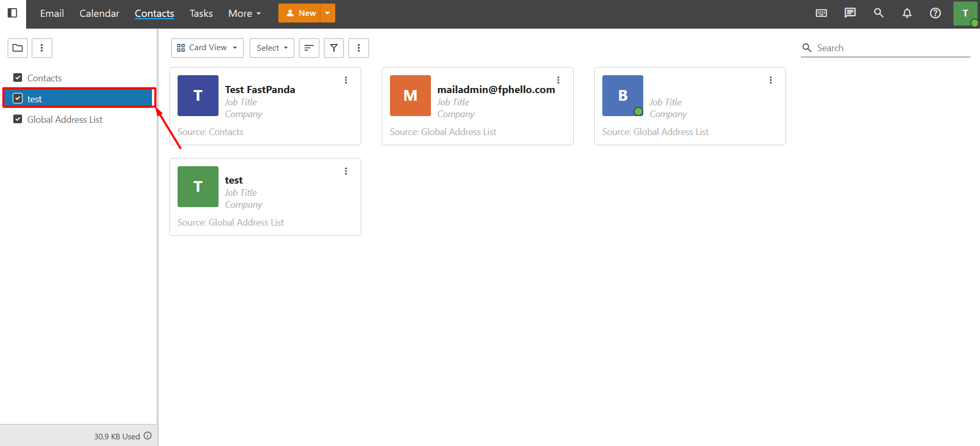The image size is (980, 446).
Task: Click the new folder icon in sidebar
Action: point(17,48)
